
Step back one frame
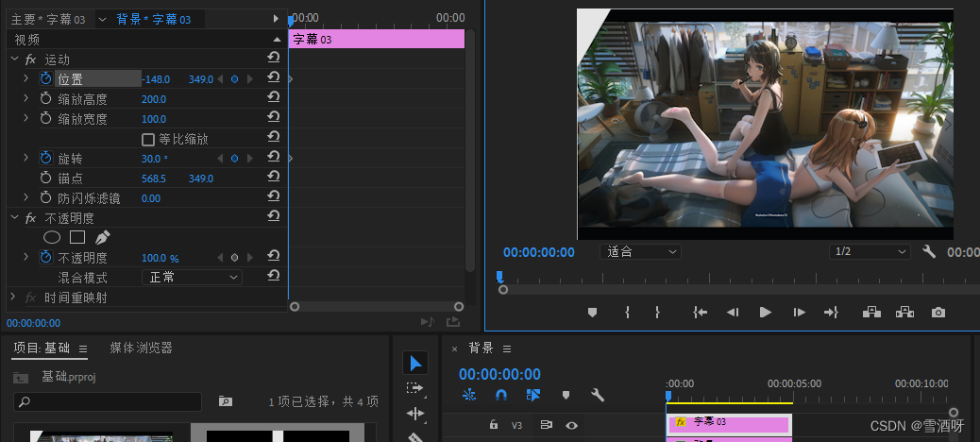734,313
